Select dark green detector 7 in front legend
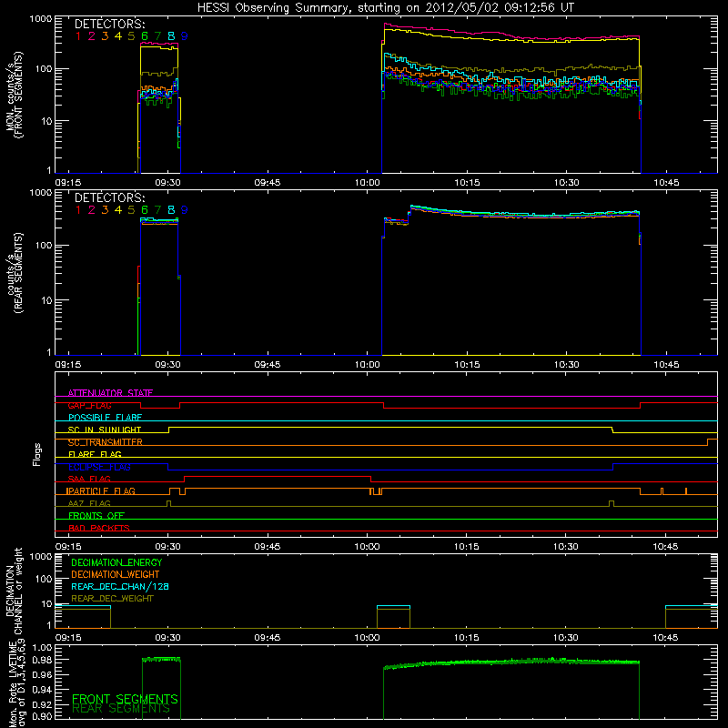The width and height of the screenshot is (728, 728). [x=157, y=36]
